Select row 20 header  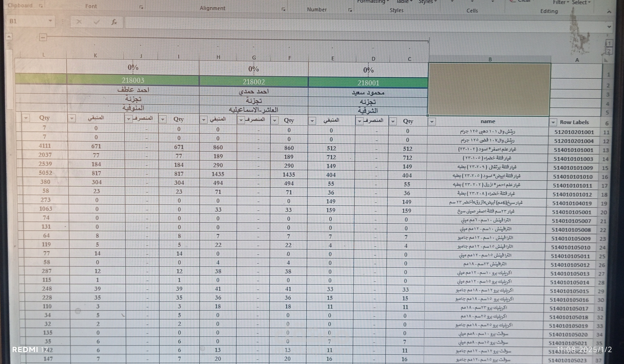pos(604,212)
